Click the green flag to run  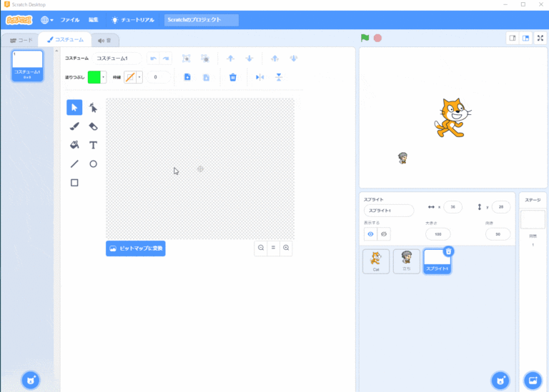(365, 38)
